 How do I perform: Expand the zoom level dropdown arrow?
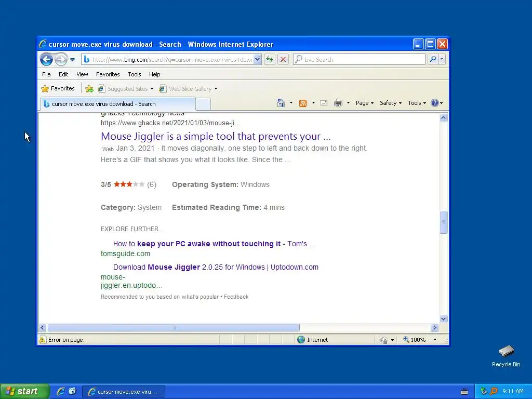coord(435,340)
